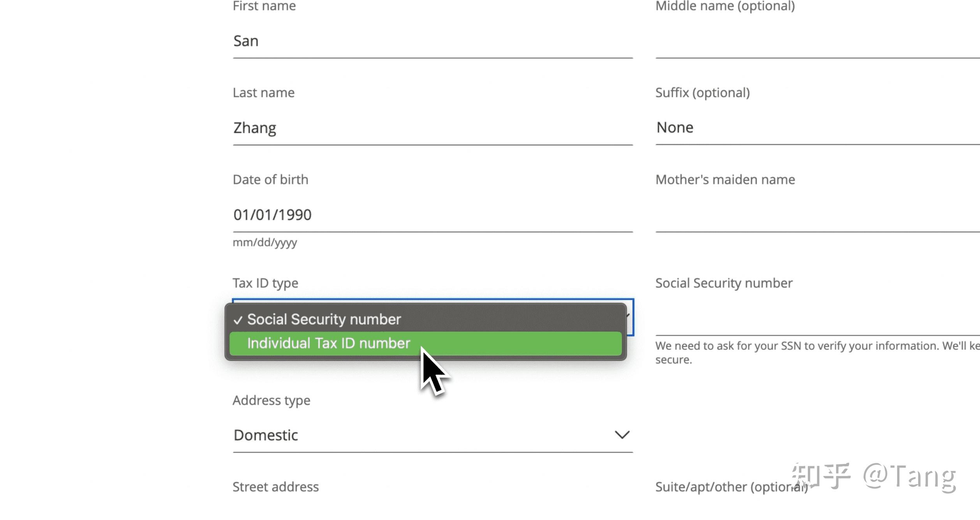Click the mm/dd/yyyy format hint text
980x520 pixels.
[x=265, y=242]
